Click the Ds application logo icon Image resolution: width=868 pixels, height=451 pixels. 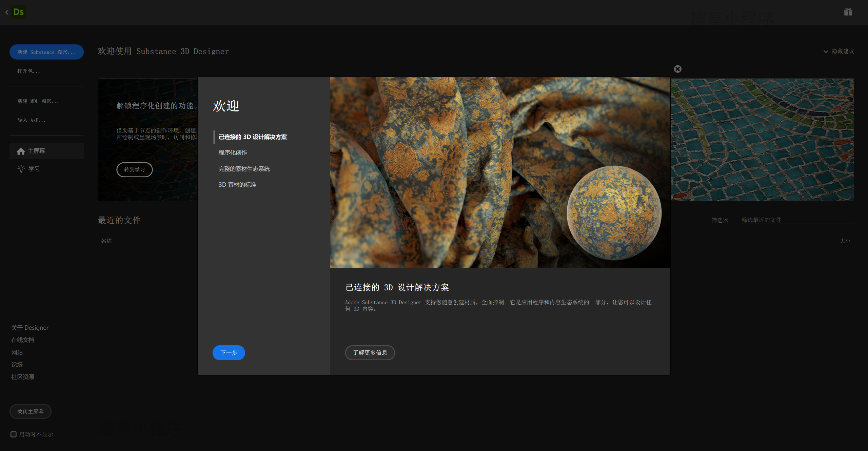(x=18, y=12)
